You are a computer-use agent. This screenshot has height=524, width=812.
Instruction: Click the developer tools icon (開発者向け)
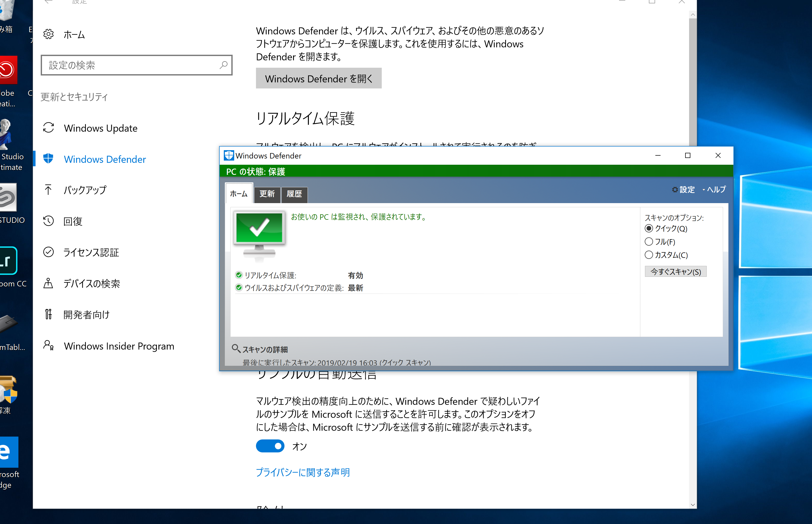(48, 314)
